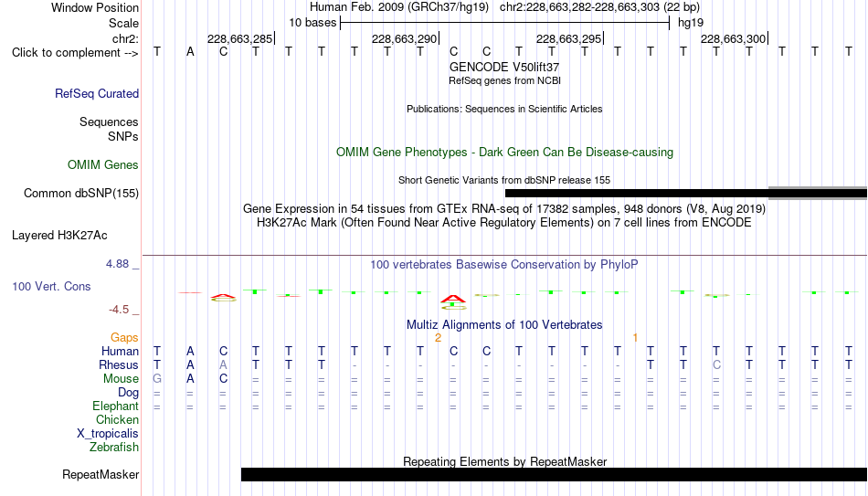
Task: Click the 'SNPs' track label
Action: coord(123,136)
